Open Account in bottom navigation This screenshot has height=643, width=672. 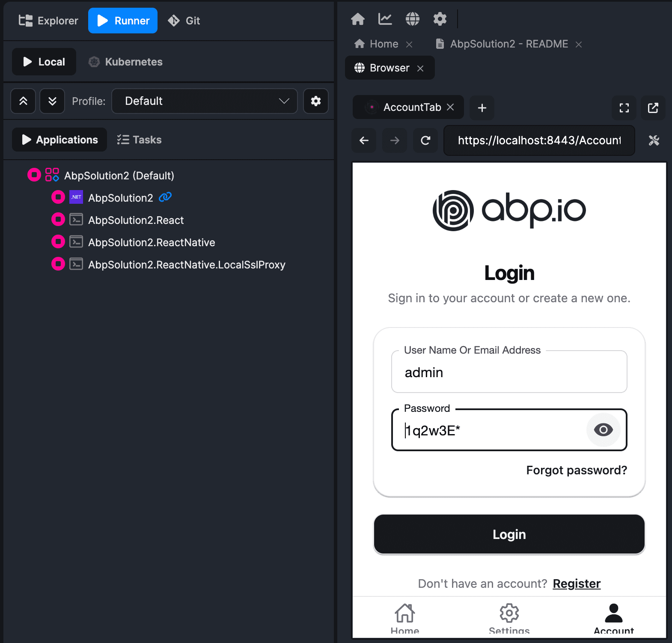[x=614, y=619]
